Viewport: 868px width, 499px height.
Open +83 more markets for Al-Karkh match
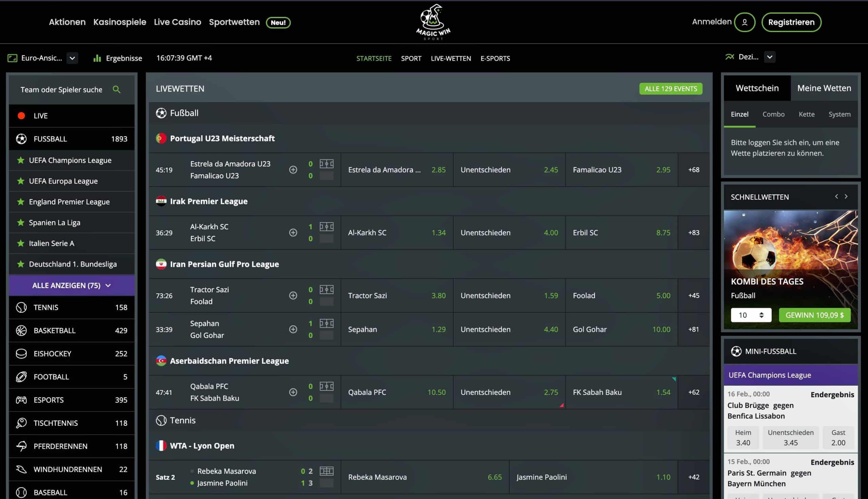click(694, 232)
